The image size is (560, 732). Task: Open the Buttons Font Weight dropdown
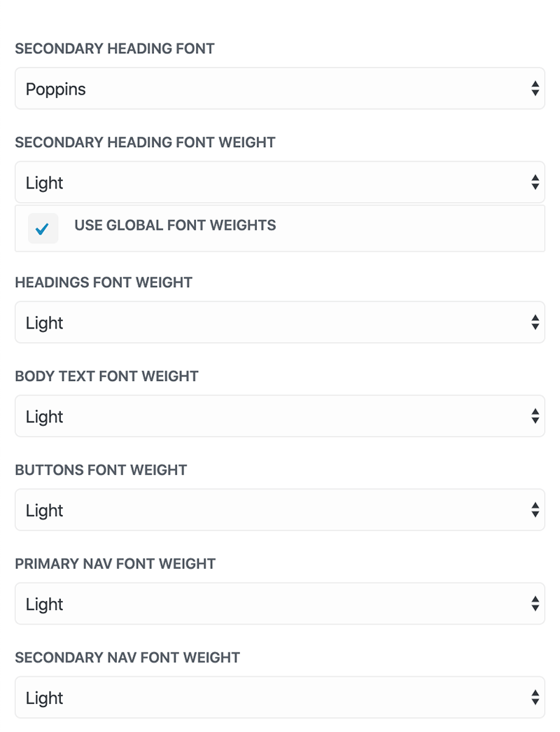pos(280,510)
